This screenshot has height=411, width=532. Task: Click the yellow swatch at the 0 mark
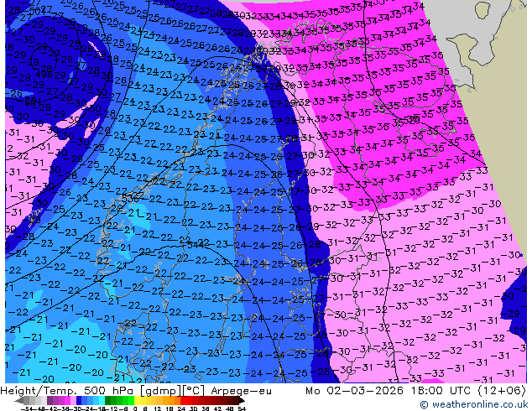coord(137,401)
